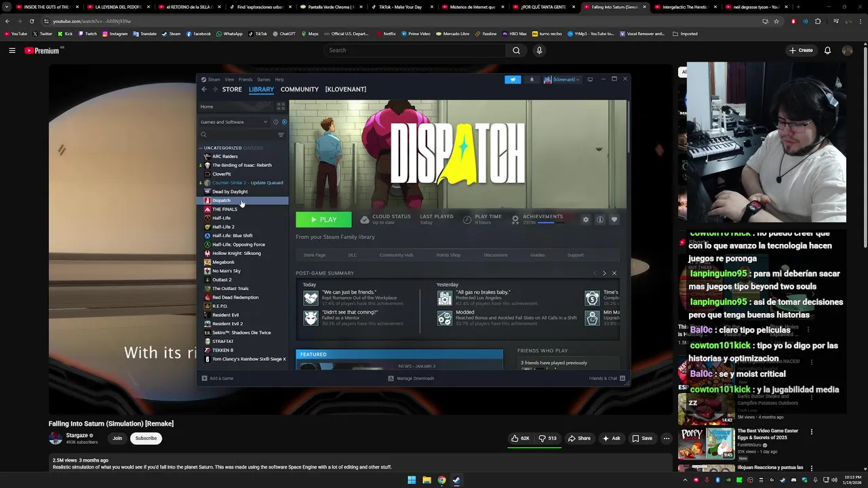Click the Modded achievement icon
Image resolution: width=868 pixels, height=488 pixels.
point(445,318)
